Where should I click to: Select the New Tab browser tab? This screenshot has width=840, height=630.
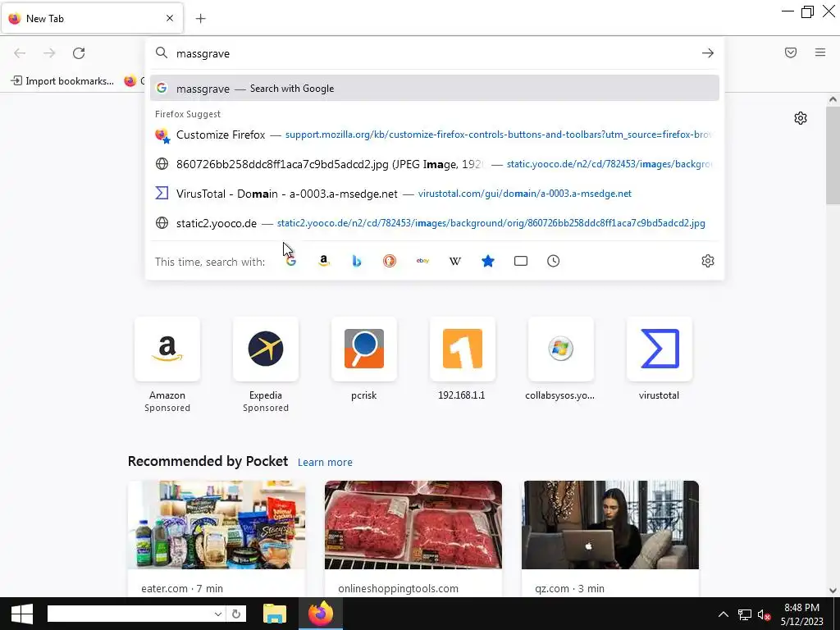tap(92, 19)
